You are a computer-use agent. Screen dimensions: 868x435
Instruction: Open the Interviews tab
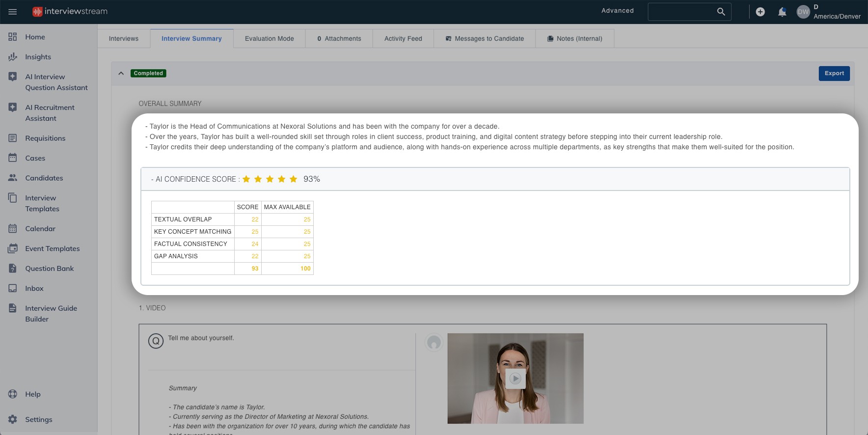coord(124,38)
